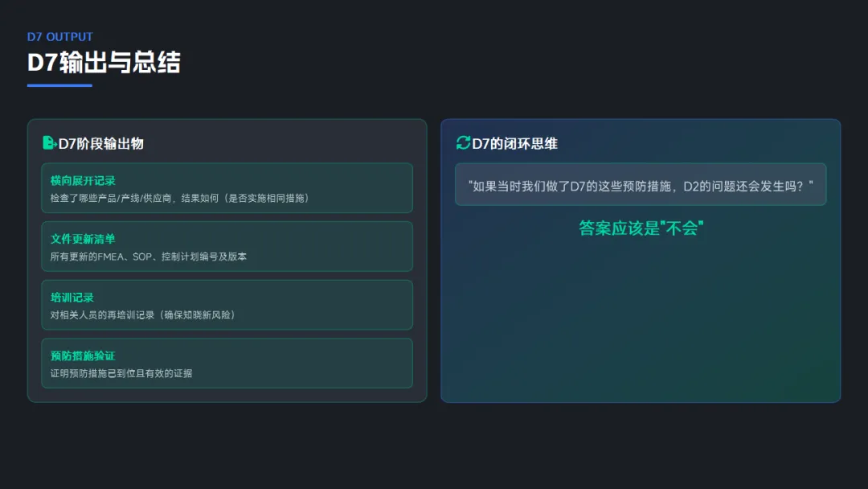The height and width of the screenshot is (489, 868).
Task: Click the D7阶段输出物 panel heading
Action: tap(100, 144)
